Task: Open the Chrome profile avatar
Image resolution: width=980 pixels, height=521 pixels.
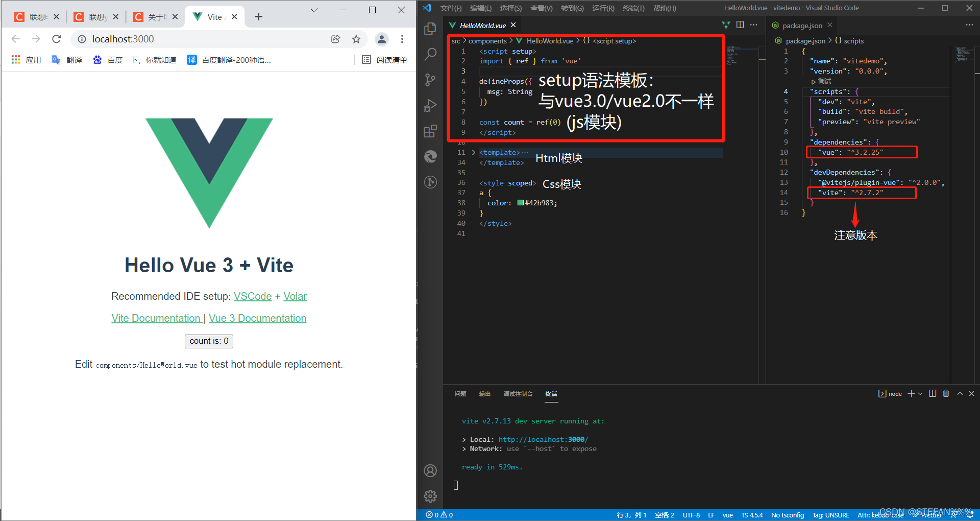Action: click(381, 39)
